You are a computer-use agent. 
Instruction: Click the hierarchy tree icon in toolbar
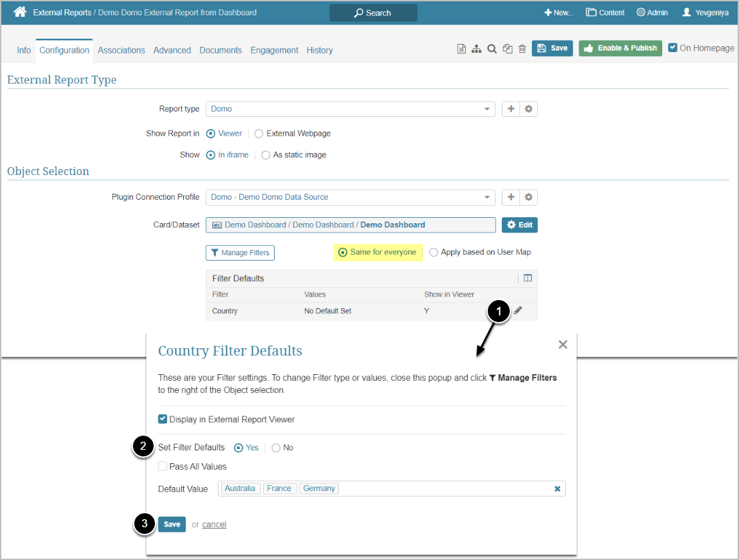tap(476, 49)
